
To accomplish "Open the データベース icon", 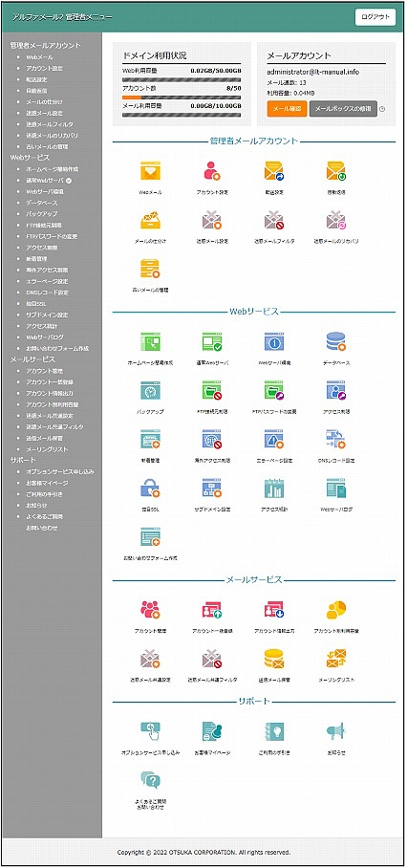I will (x=336, y=341).
